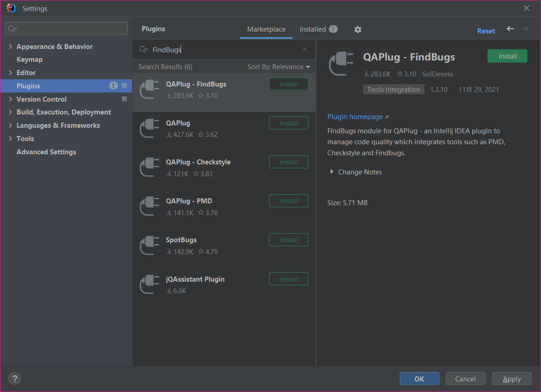Click the project-level icon beside Version Control
Viewport: 541px width, 392px height.
(125, 99)
